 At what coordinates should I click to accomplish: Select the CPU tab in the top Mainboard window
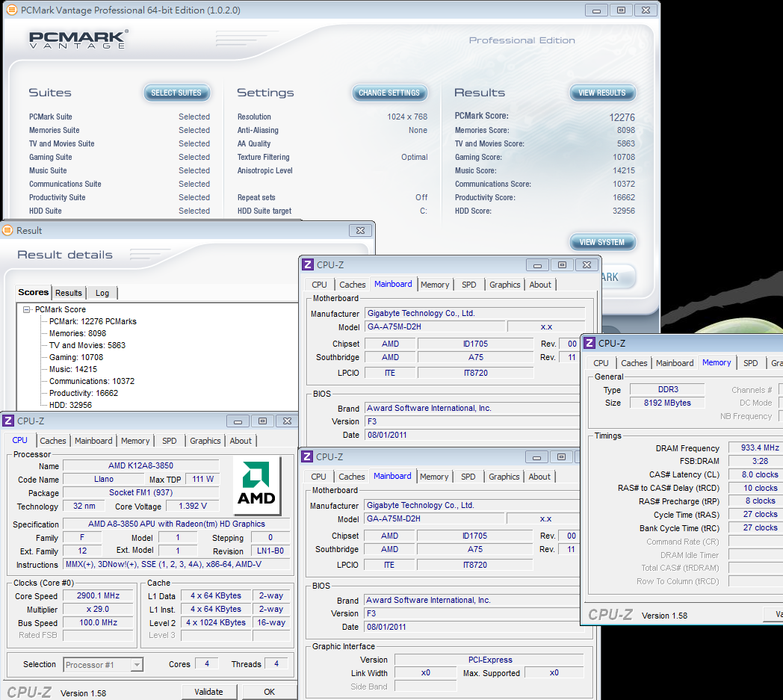point(320,285)
